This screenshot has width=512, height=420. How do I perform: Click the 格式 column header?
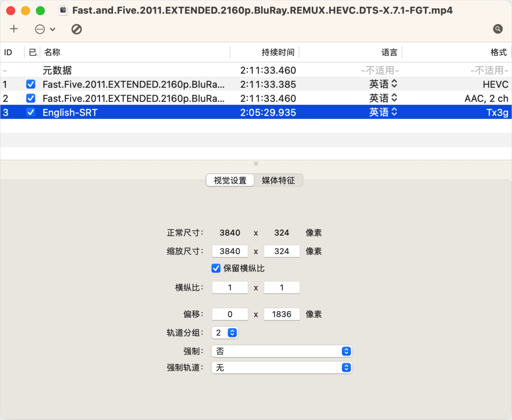tap(456, 52)
